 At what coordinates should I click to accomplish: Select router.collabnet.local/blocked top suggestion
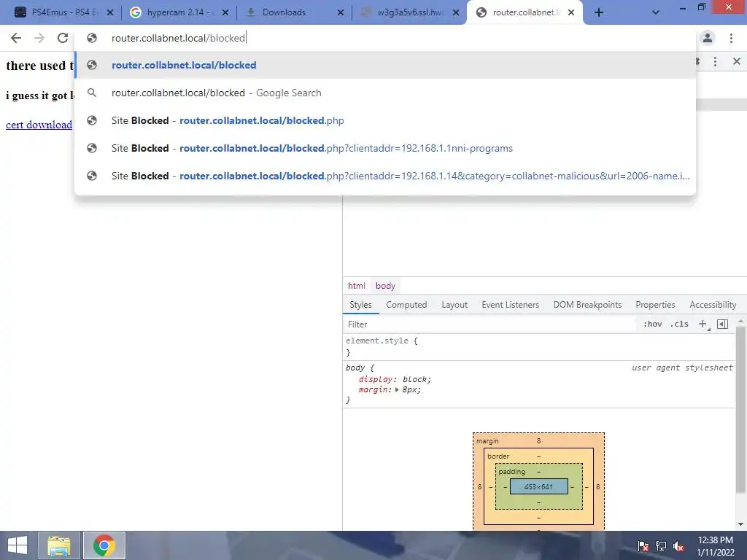[x=385, y=65]
